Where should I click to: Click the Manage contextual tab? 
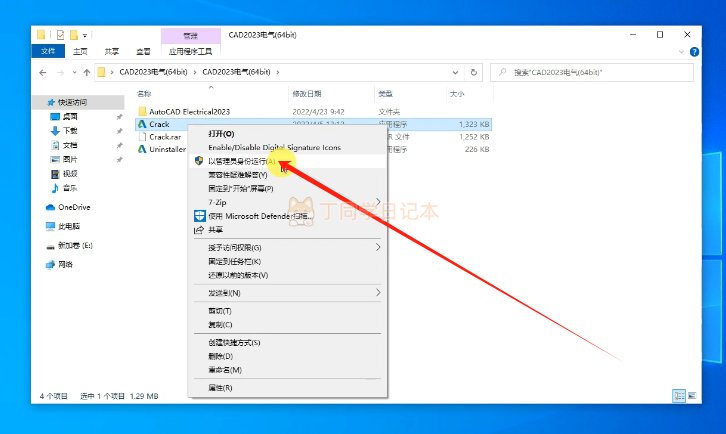[190, 36]
